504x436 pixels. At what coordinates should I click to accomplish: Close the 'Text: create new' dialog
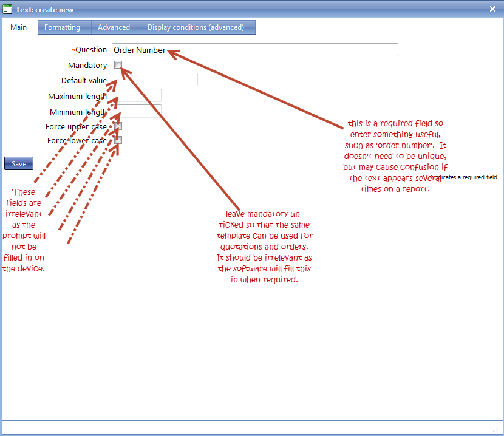[493, 9]
